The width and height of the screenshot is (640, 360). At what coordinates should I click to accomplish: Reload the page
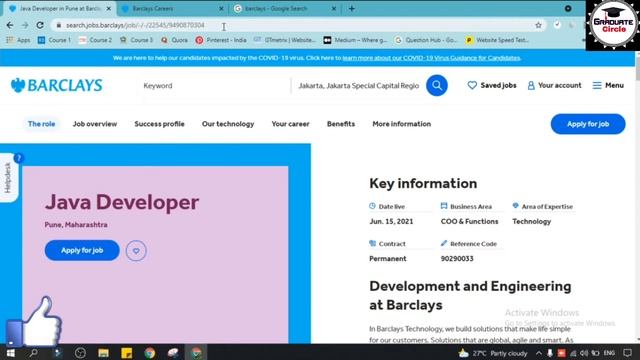coord(40,25)
